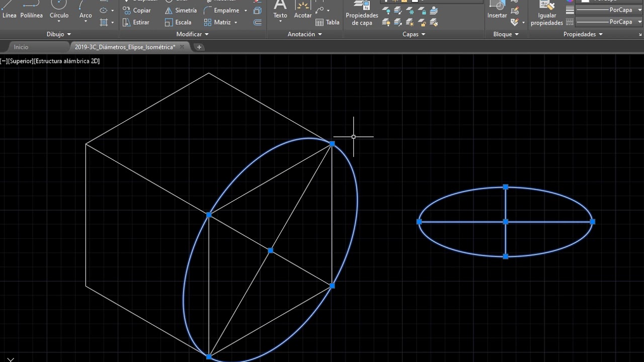The image size is (644, 362).
Task: Click the ellipse tool icon in Dibujo
Action: (x=104, y=10)
